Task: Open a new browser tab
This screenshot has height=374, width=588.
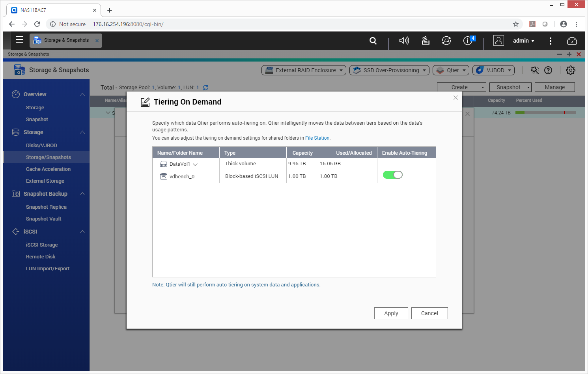Action: pos(110,10)
